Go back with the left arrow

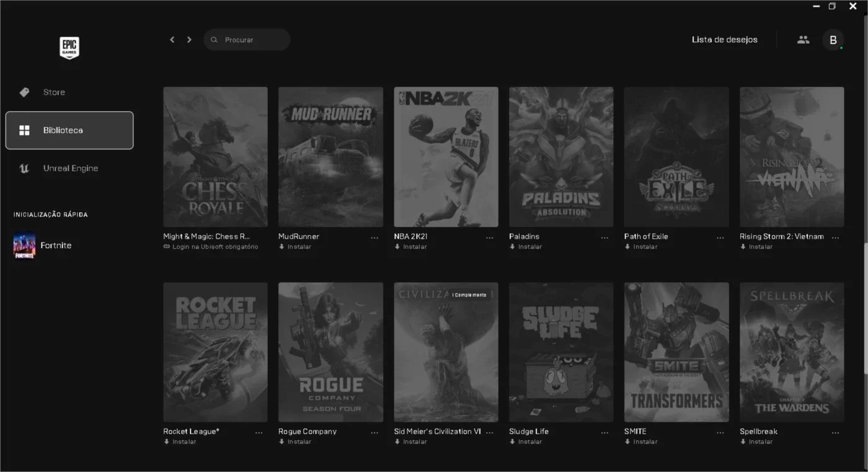coord(172,40)
